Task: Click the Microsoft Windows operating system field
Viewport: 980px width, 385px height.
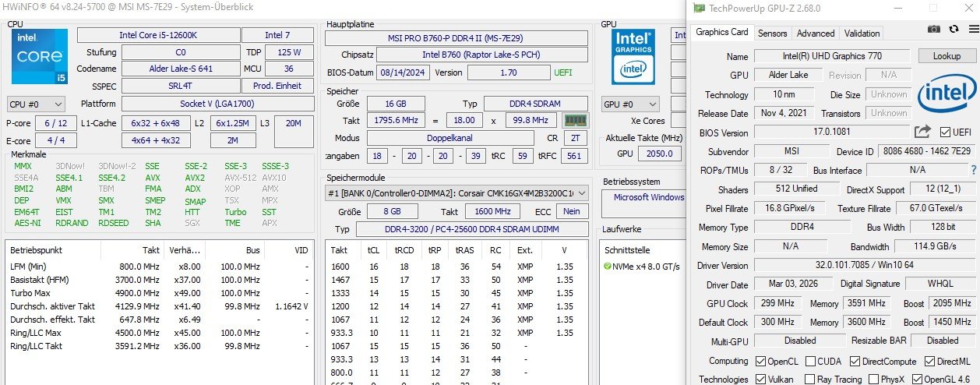Action: click(x=643, y=203)
